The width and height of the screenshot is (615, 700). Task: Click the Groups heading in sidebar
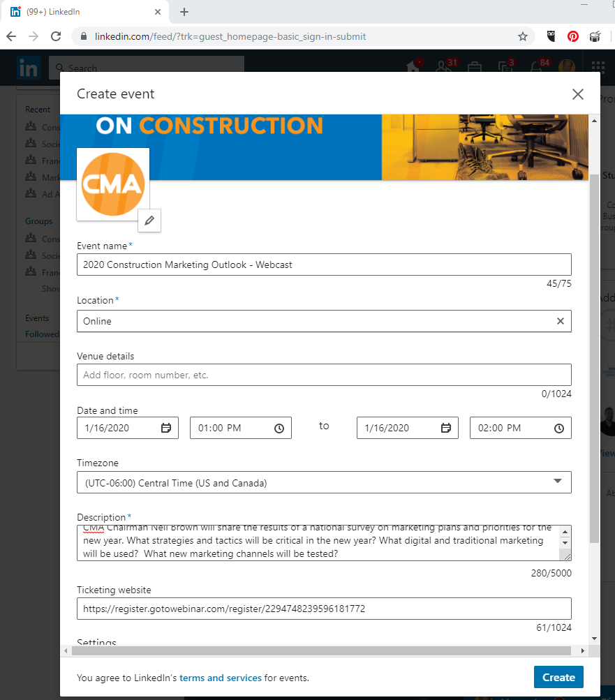point(39,221)
